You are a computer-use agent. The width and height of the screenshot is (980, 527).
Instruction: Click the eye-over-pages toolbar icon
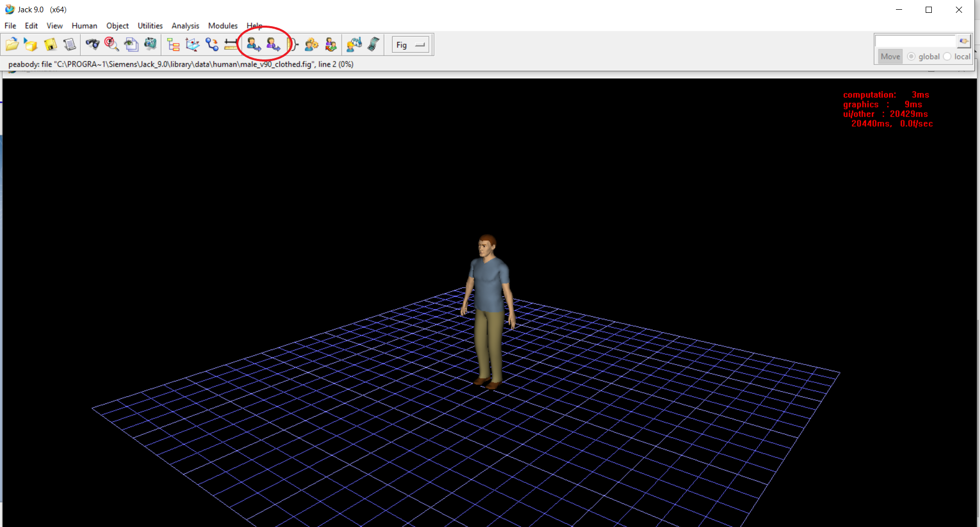pyautogui.click(x=131, y=45)
